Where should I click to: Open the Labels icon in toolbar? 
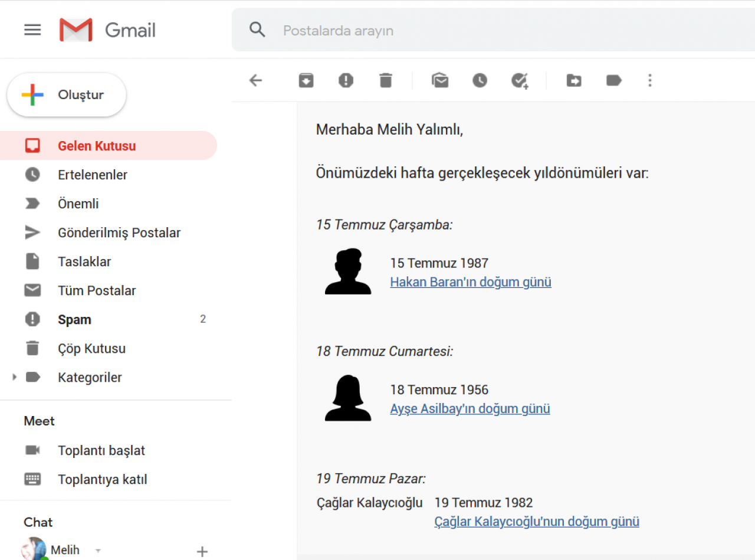614,80
